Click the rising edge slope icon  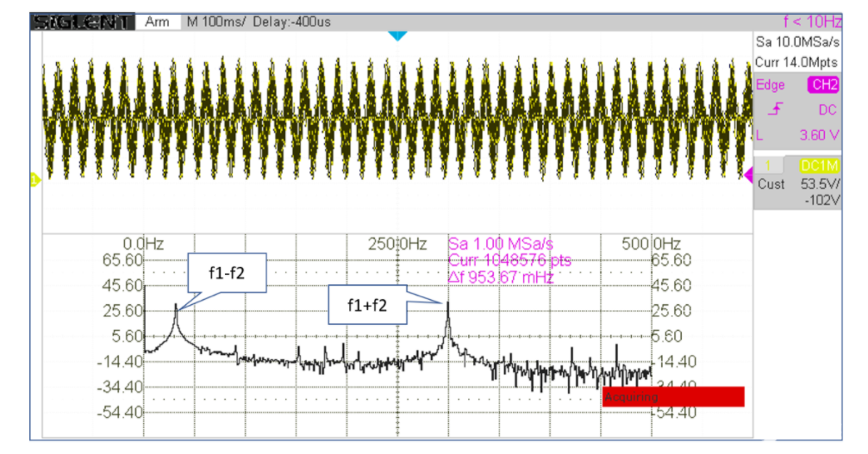775,109
